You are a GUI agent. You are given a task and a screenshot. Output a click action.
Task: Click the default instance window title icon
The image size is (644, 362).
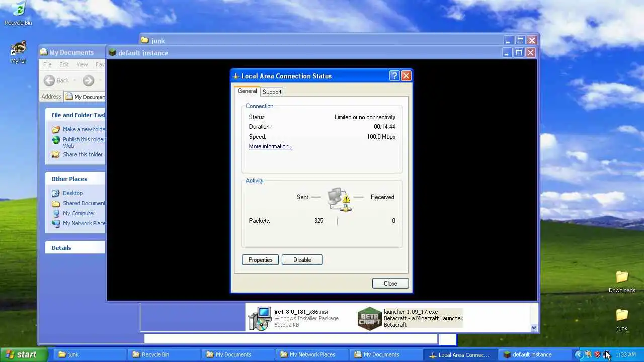(112, 53)
